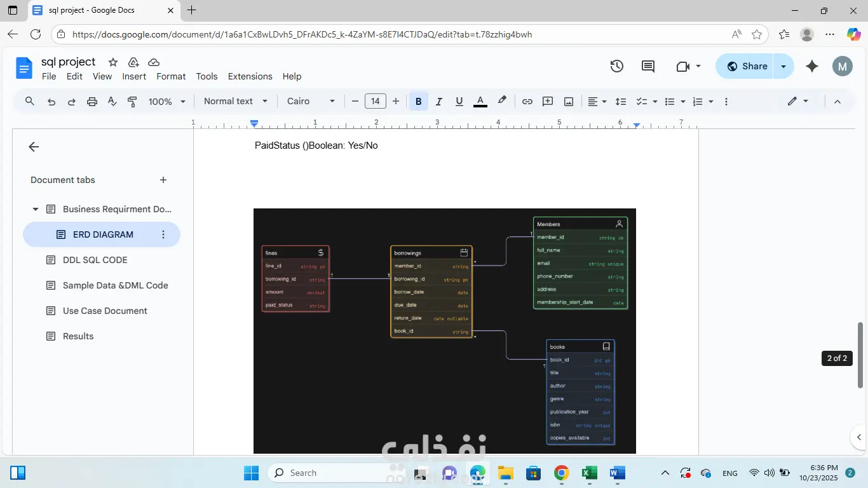Pick a text color
868x488 pixels.
pos(480,102)
